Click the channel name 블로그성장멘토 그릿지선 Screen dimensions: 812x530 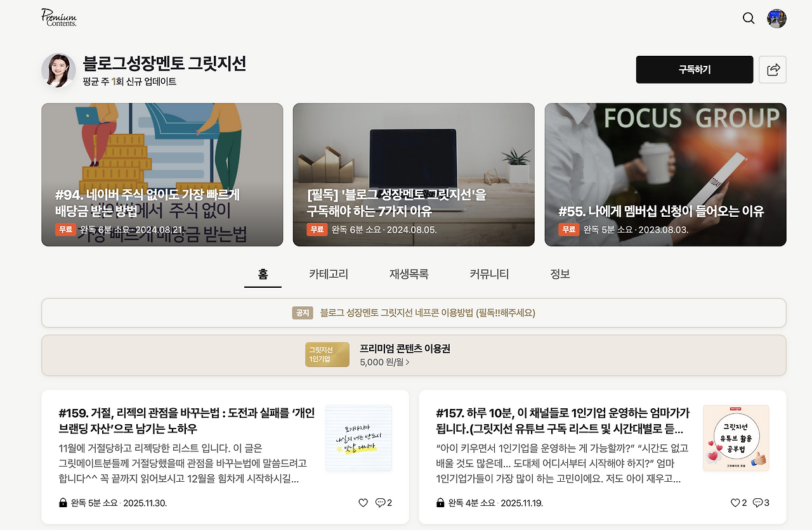164,63
